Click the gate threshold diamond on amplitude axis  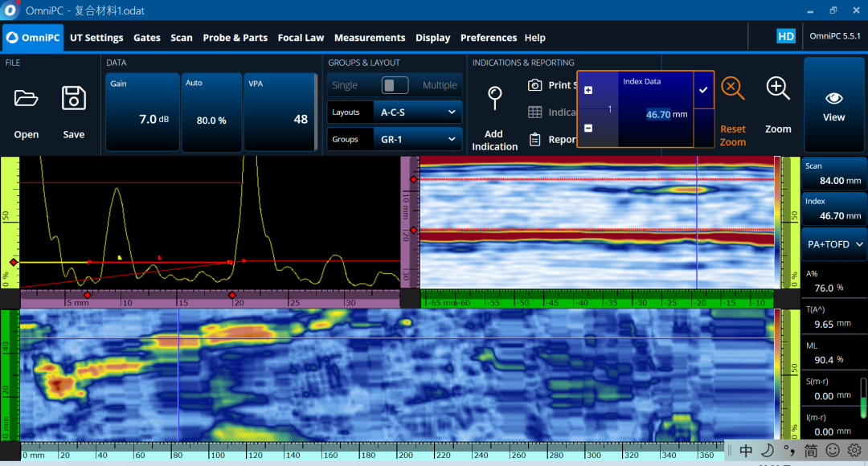pos(14,262)
